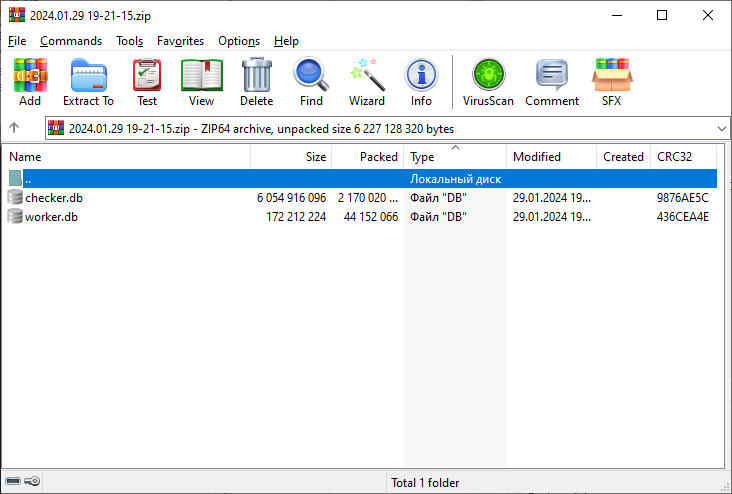732x494 pixels.
Task: Maximize the WinRAR window
Action: (662, 15)
